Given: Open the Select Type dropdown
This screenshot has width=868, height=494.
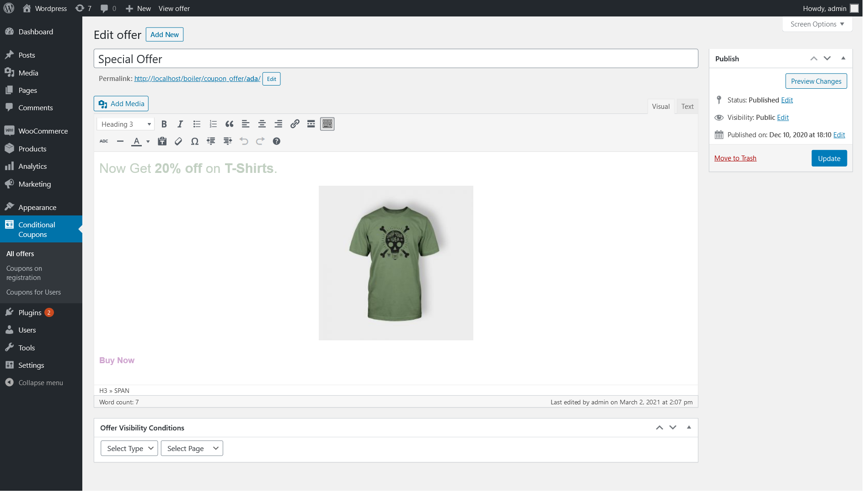Looking at the screenshot, I should [129, 448].
